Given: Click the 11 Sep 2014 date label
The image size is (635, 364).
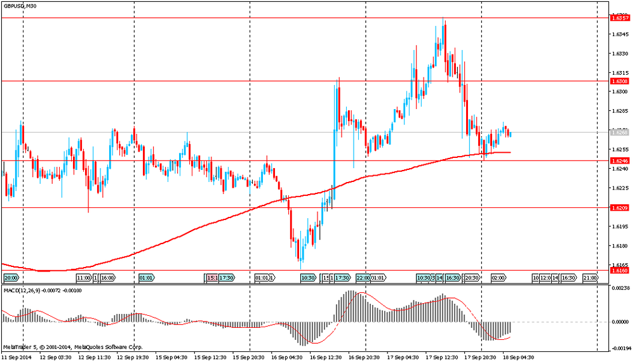Looking at the screenshot, I should pyautogui.click(x=16, y=358).
